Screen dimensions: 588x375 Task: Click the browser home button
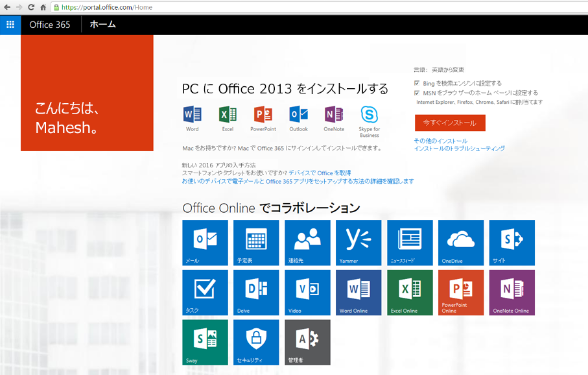click(43, 7)
